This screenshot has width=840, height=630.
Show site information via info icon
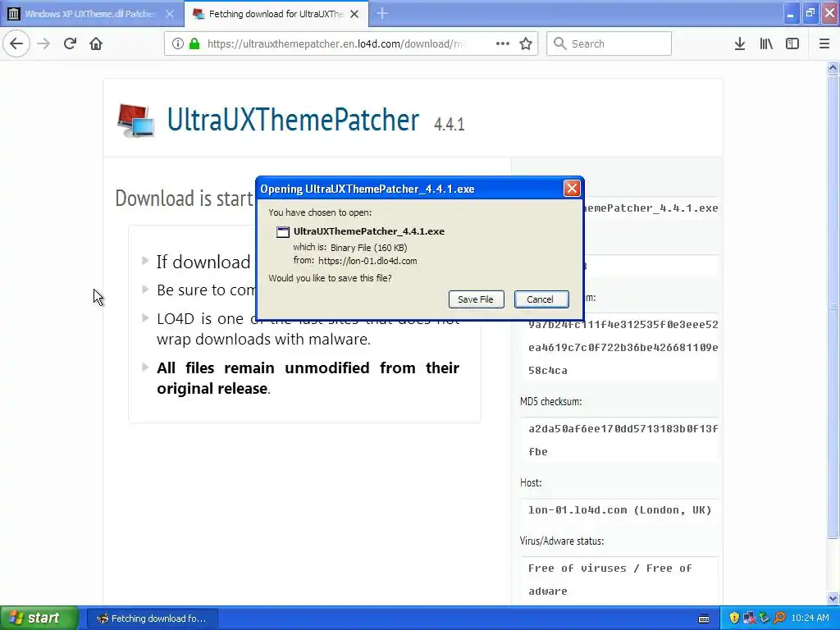(x=178, y=43)
